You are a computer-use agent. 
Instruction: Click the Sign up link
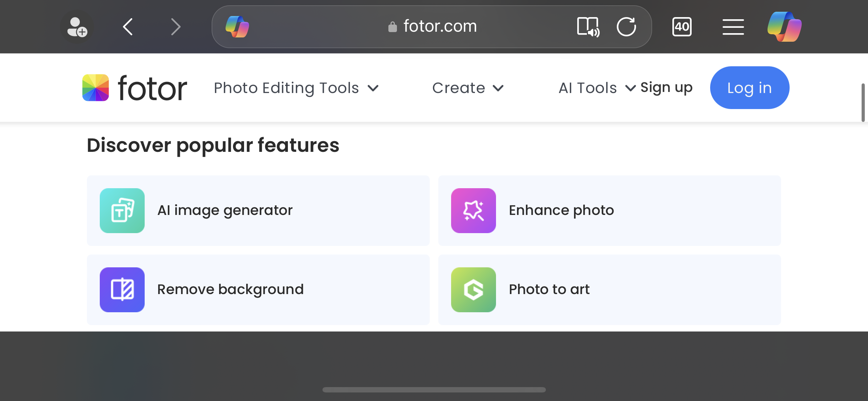[666, 88]
